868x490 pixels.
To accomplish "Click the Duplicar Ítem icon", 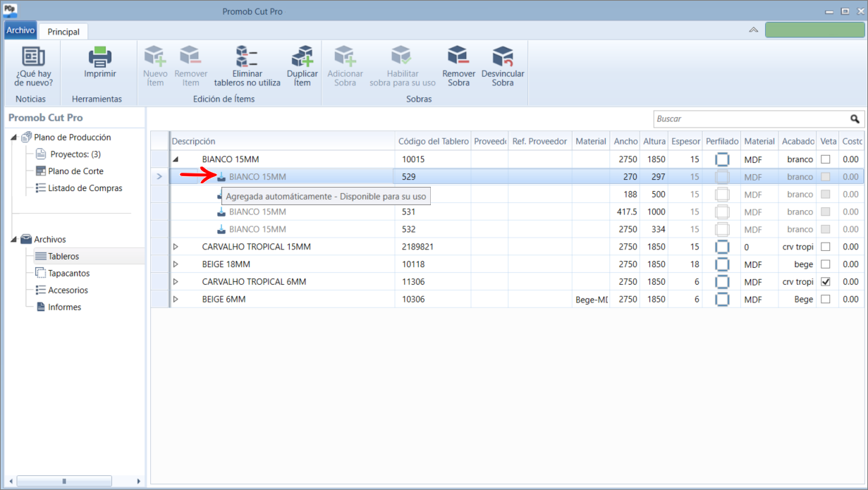I will [x=302, y=56].
